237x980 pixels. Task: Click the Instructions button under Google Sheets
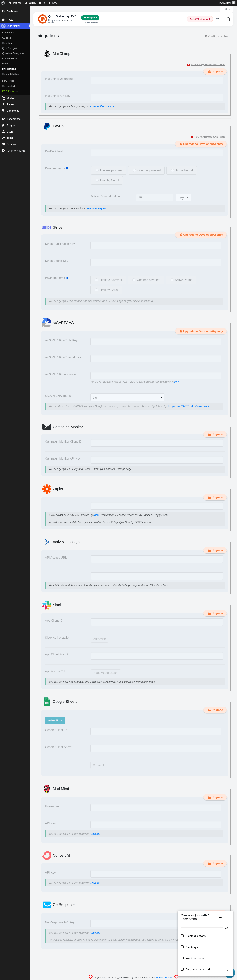click(55, 721)
